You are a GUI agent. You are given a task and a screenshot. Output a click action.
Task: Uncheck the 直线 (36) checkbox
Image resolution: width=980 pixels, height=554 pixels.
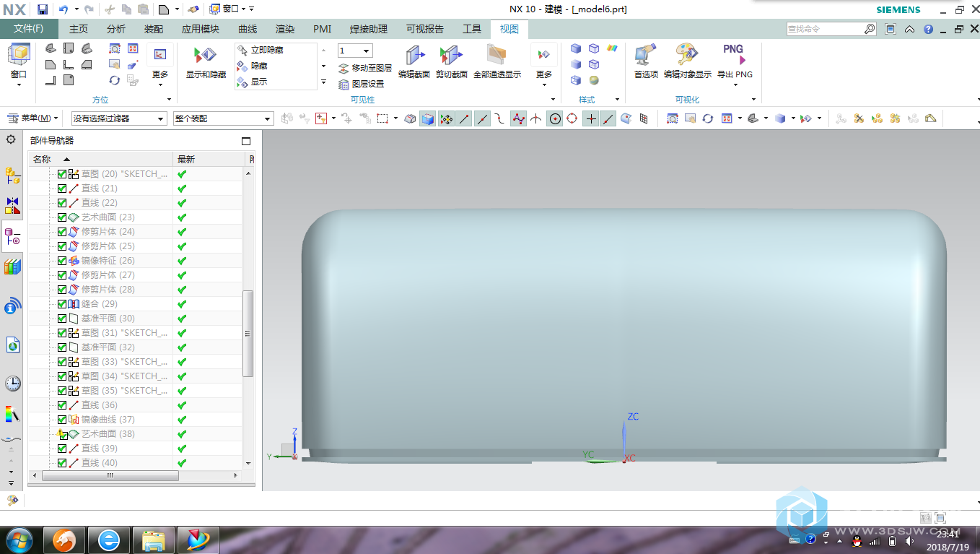[x=62, y=405]
